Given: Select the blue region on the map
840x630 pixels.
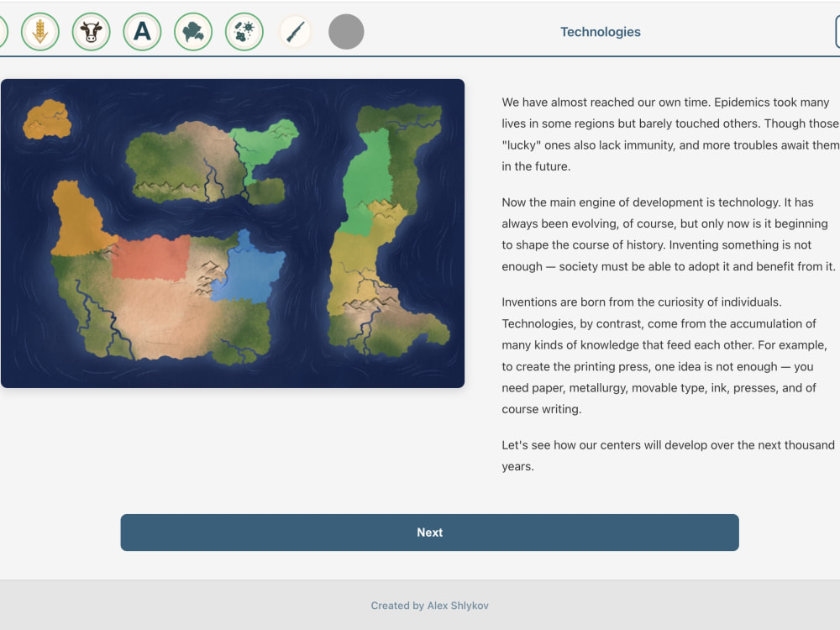Looking at the screenshot, I should [250, 273].
